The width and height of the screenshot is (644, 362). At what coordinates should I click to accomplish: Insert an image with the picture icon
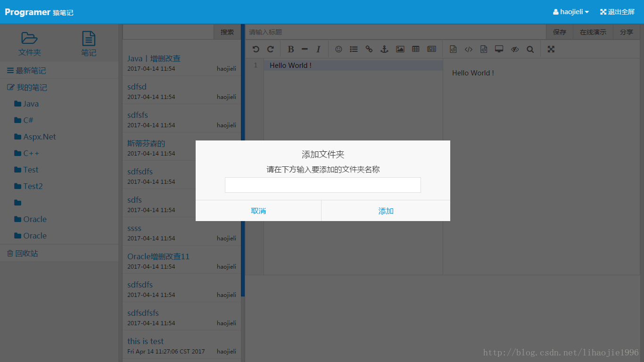[x=400, y=49]
